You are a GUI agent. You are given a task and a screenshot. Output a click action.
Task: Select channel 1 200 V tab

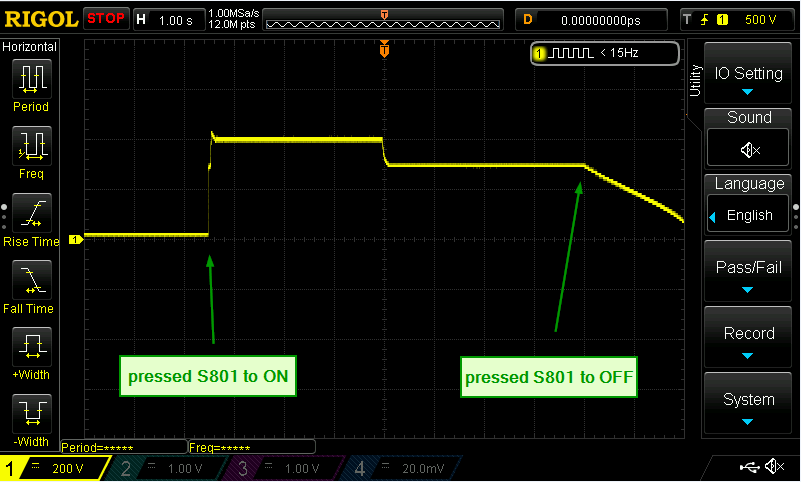55,468
